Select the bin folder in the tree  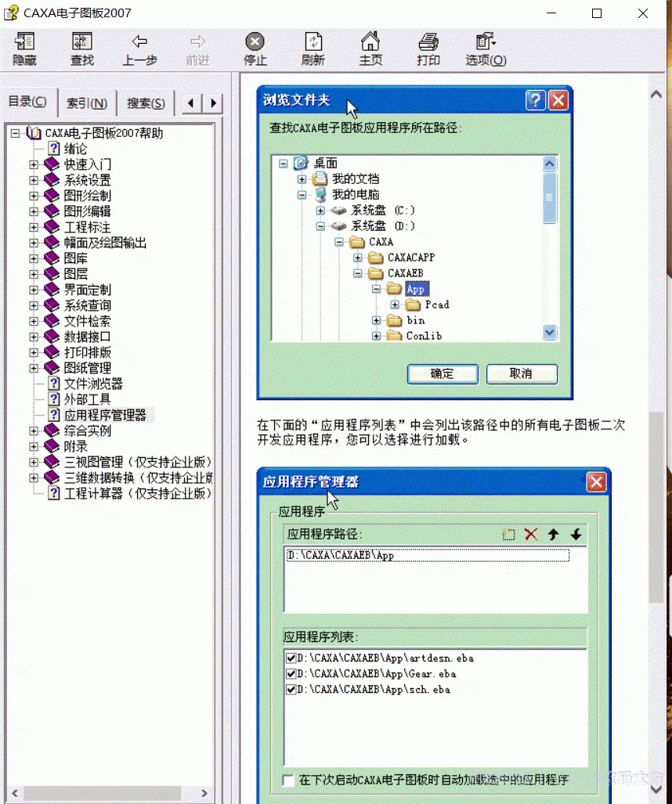point(416,320)
